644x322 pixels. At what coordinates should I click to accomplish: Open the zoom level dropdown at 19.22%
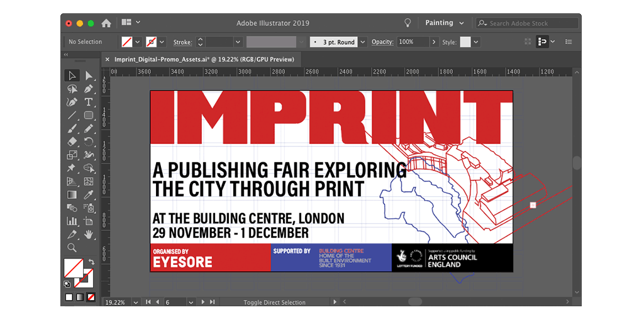[136, 303]
